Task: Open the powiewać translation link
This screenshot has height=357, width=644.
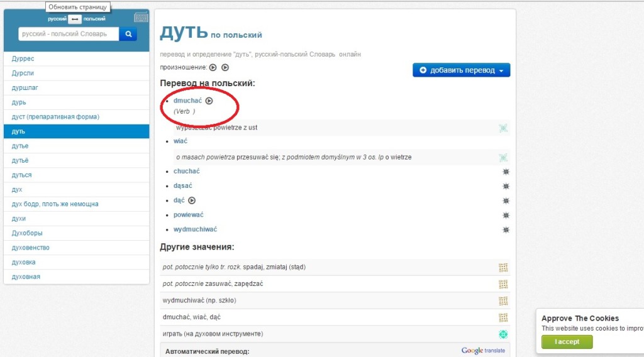Action: tap(188, 215)
